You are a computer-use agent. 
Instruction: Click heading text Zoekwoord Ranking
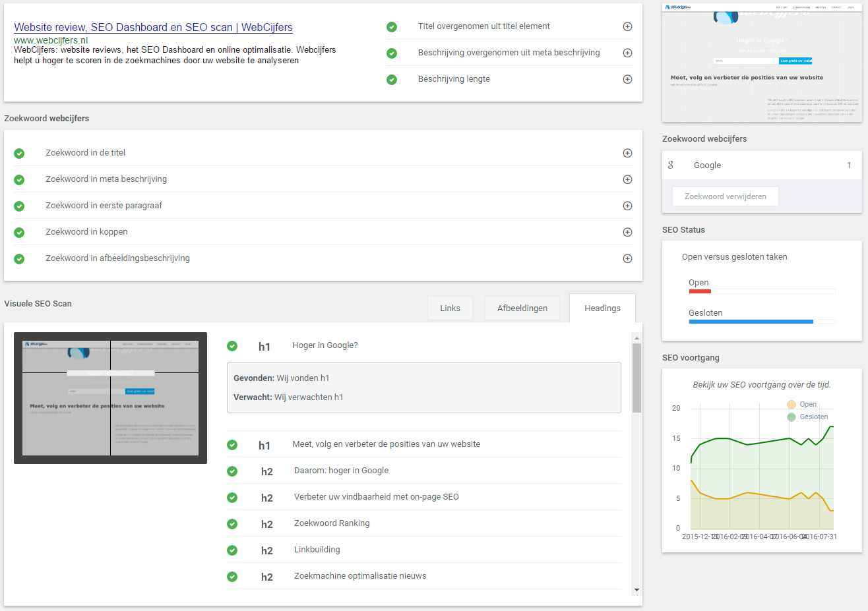click(x=332, y=523)
